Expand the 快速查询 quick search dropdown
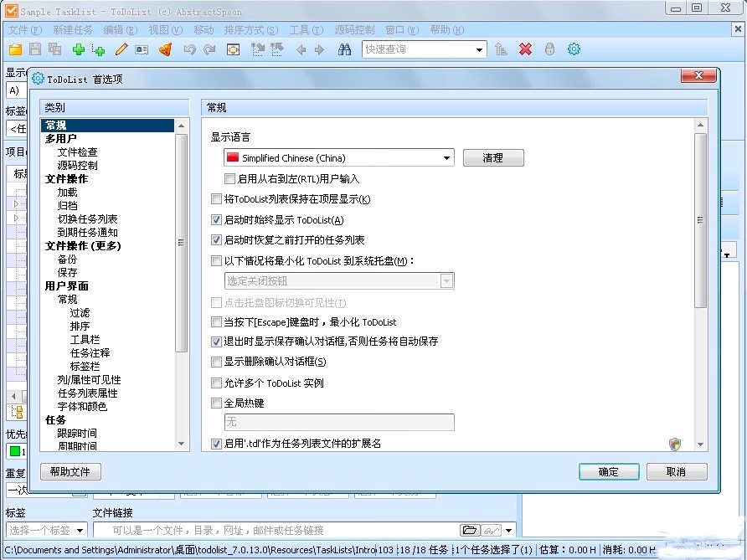This screenshot has width=747, height=560. tap(479, 49)
